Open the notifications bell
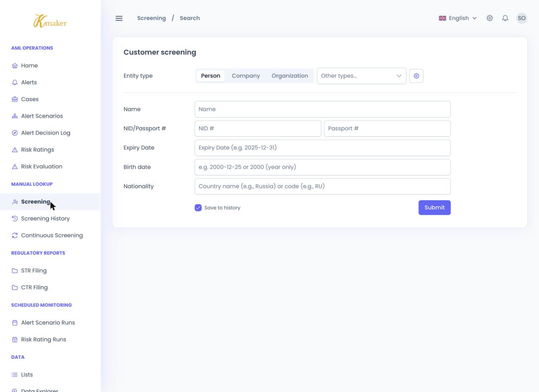Screen dimensions: 539x392 click(x=505, y=18)
